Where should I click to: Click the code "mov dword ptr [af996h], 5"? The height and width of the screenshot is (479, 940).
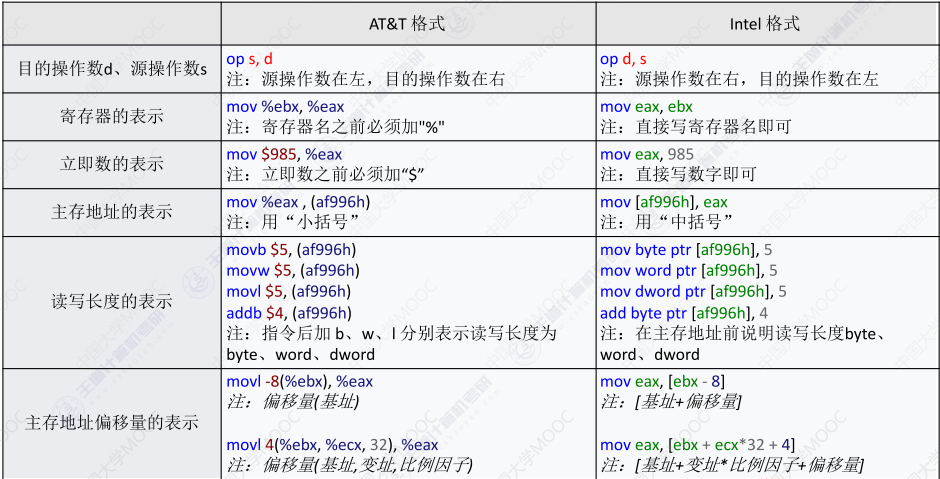tap(694, 292)
